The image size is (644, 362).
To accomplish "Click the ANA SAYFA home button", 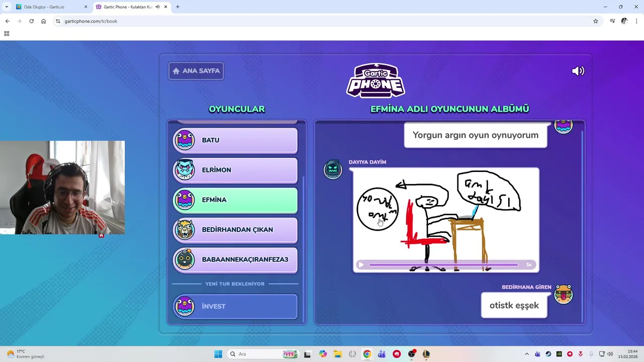I will click(x=196, y=71).
